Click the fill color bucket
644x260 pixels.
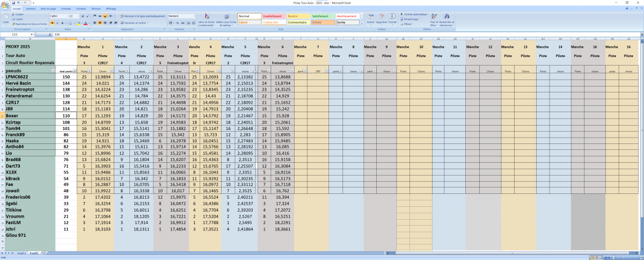pos(79,23)
